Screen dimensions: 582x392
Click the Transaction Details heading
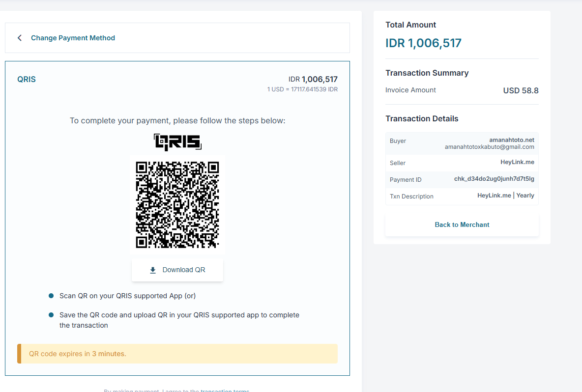coord(422,119)
